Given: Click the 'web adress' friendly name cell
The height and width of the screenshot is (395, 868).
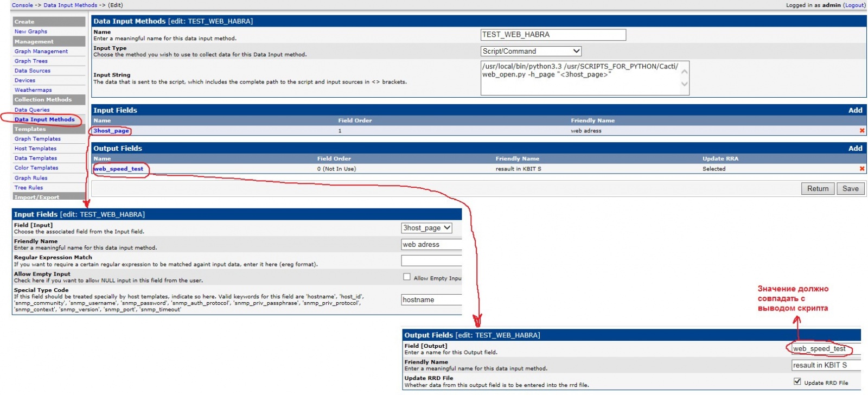Looking at the screenshot, I should tap(586, 131).
